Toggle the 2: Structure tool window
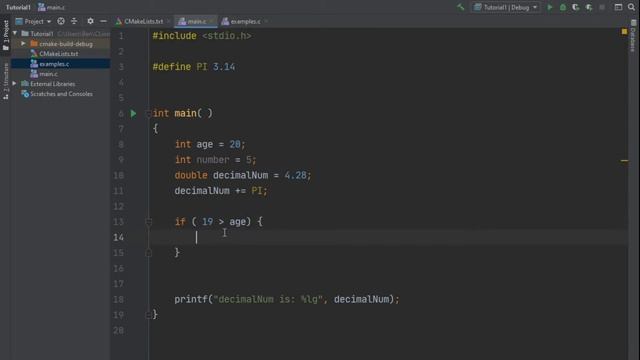Viewport: 640px width, 360px height. pyautogui.click(x=5, y=82)
